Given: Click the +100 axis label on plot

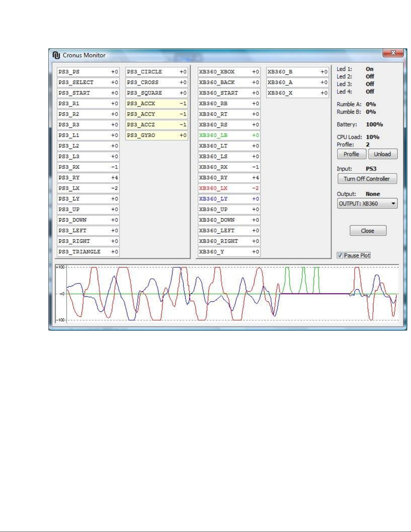Looking at the screenshot, I should tap(60, 267).
